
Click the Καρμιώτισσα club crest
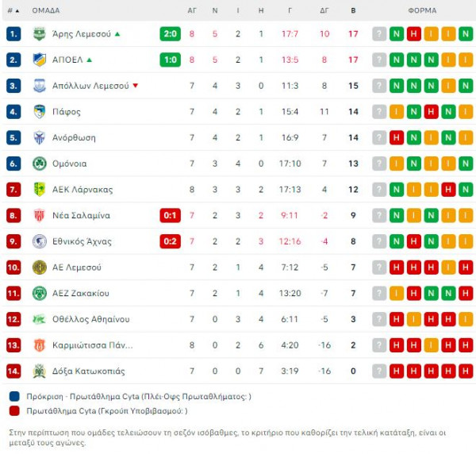pos(39,345)
